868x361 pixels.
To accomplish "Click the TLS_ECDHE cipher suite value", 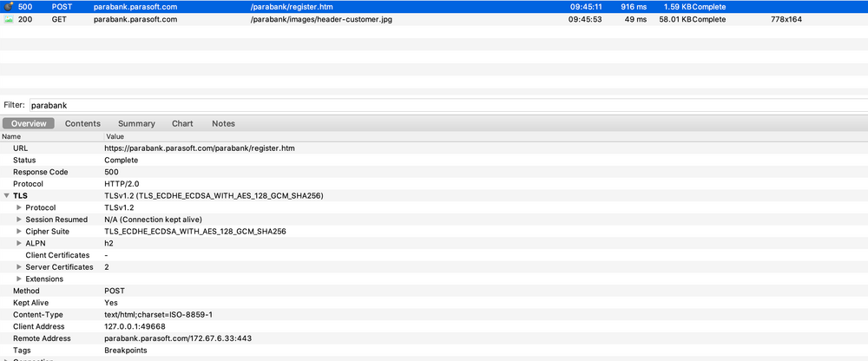I will point(195,232).
